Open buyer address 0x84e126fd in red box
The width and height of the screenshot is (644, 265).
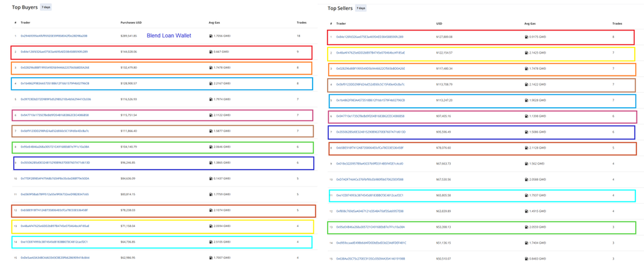click(54, 52)
